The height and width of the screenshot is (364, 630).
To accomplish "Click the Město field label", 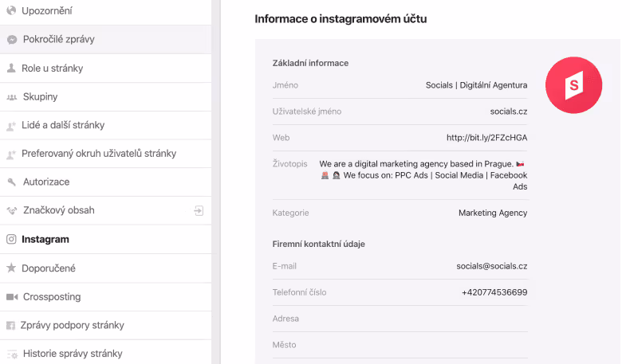I will (x=284, y=345).
